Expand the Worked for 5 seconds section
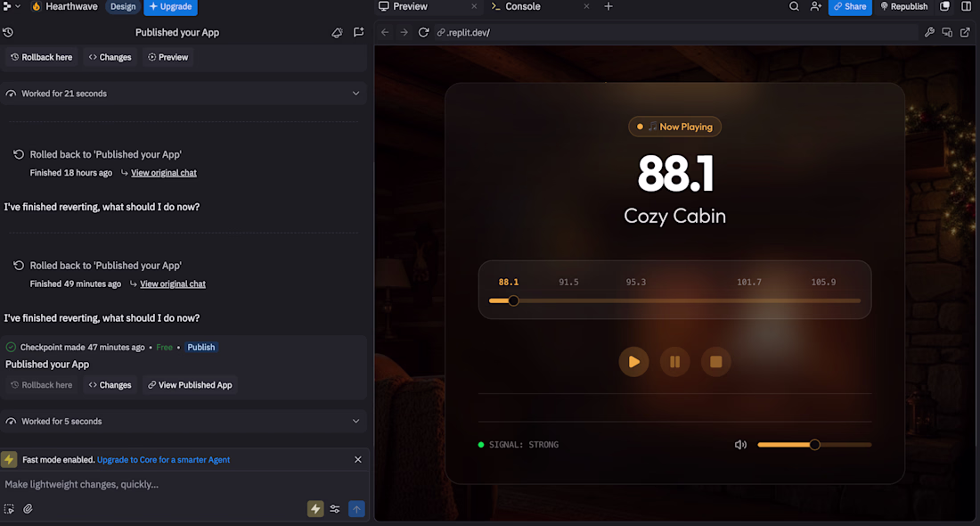The image size is (980, 526). pyautogui.click(x=184, y=421)
